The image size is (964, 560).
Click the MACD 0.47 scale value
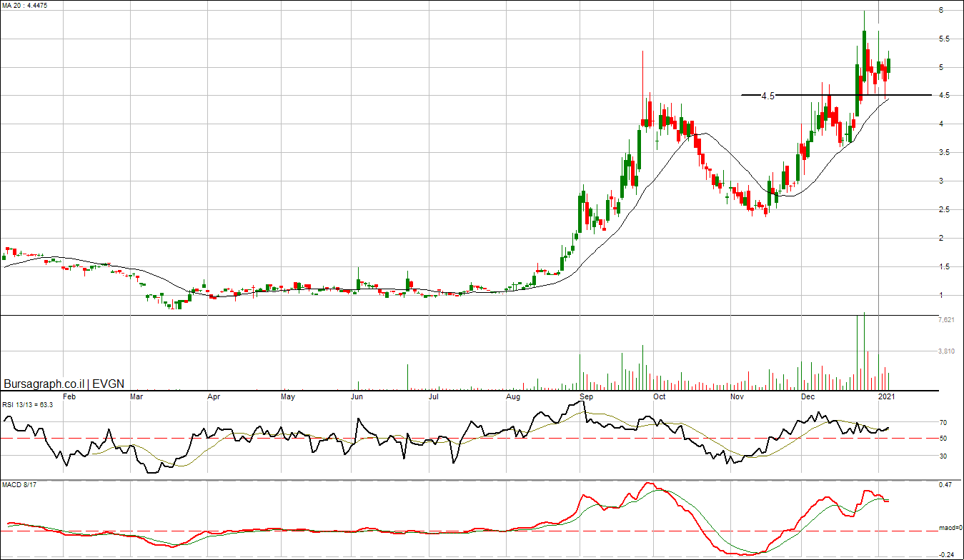pos(945,486)
